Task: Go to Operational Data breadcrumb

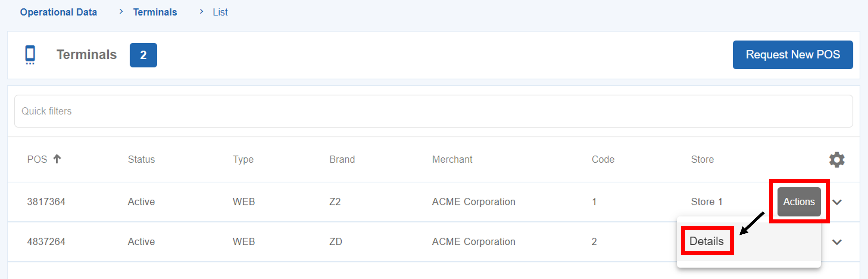Action: tap(58, 12)
